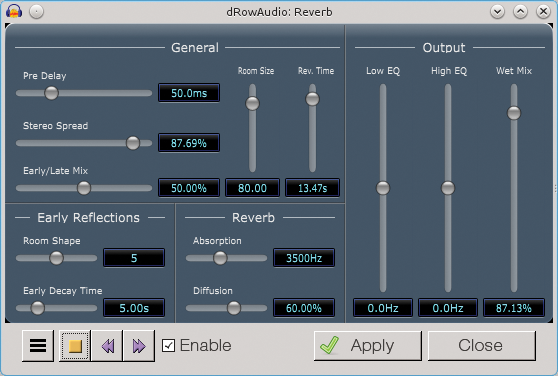Stop playback with the yellow square button

tap(75, 345)
